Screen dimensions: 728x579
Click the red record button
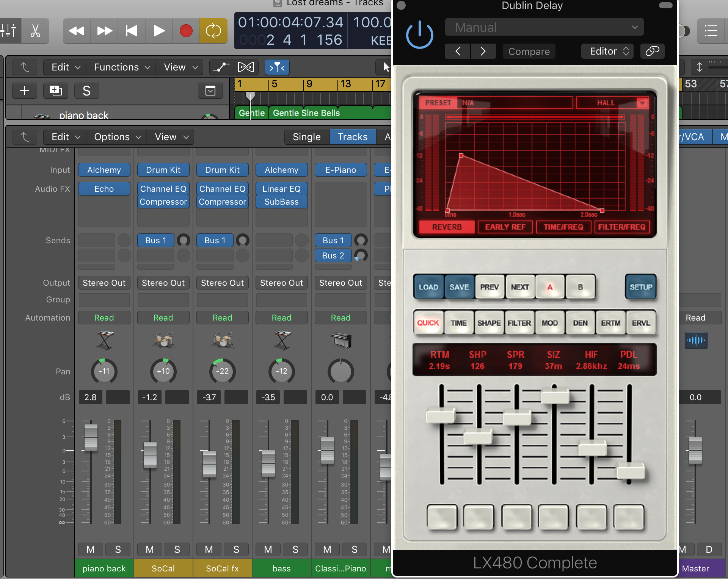pos(186,31)
